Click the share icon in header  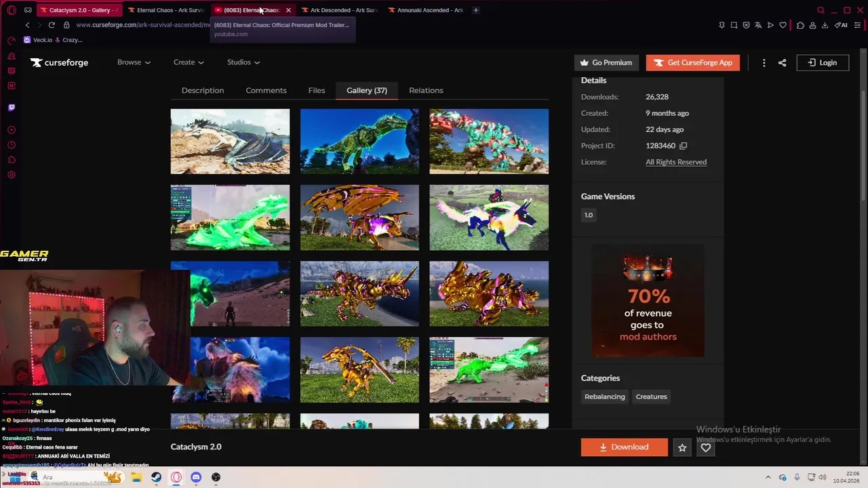pyautogui.click(x=782, y=62)
